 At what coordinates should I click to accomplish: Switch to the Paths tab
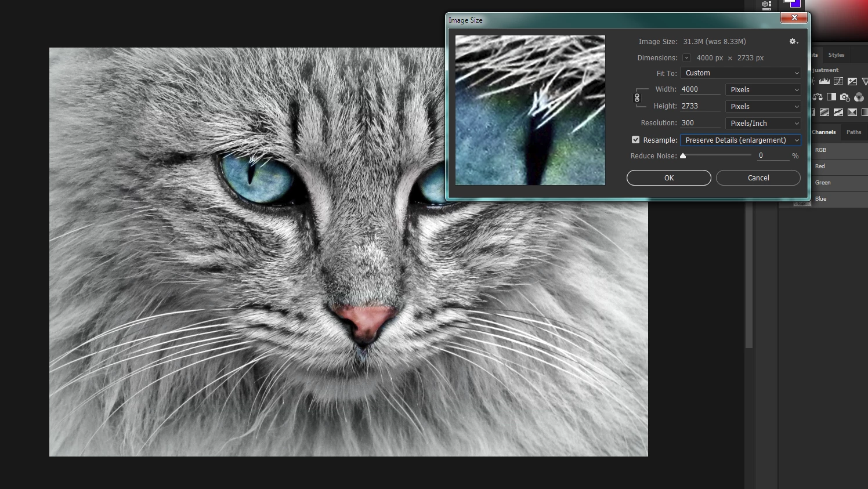click(x=853, y=132)
